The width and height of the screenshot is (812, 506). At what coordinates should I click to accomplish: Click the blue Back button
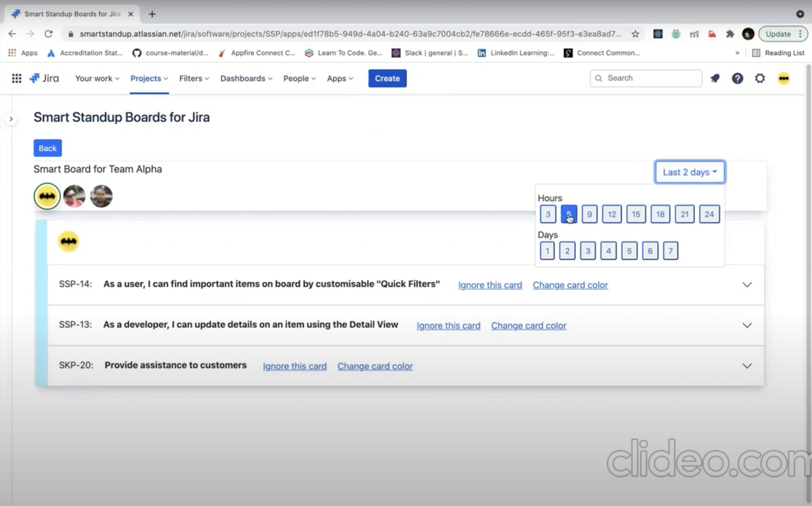48,148
